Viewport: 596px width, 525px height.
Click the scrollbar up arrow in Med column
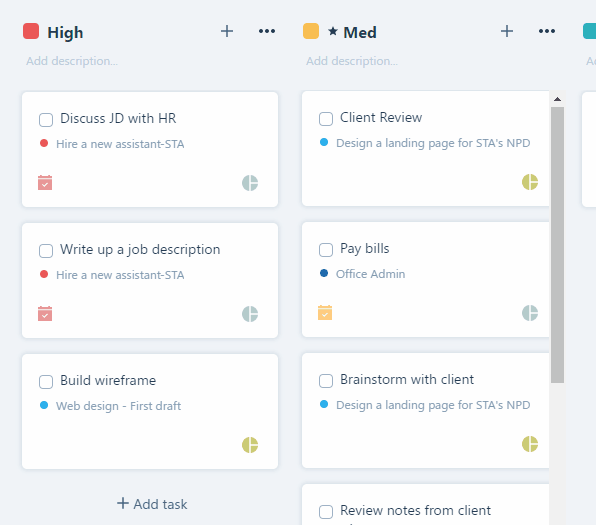557,99
